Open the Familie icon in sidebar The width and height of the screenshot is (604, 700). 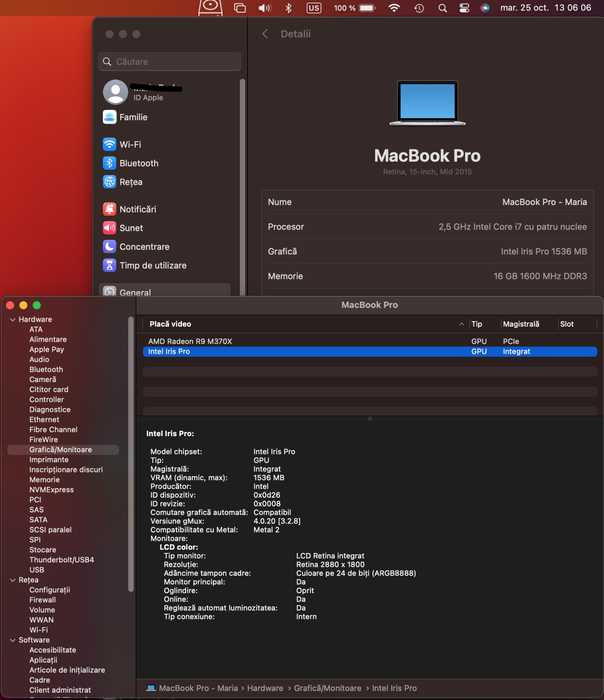tap(110, 117)
